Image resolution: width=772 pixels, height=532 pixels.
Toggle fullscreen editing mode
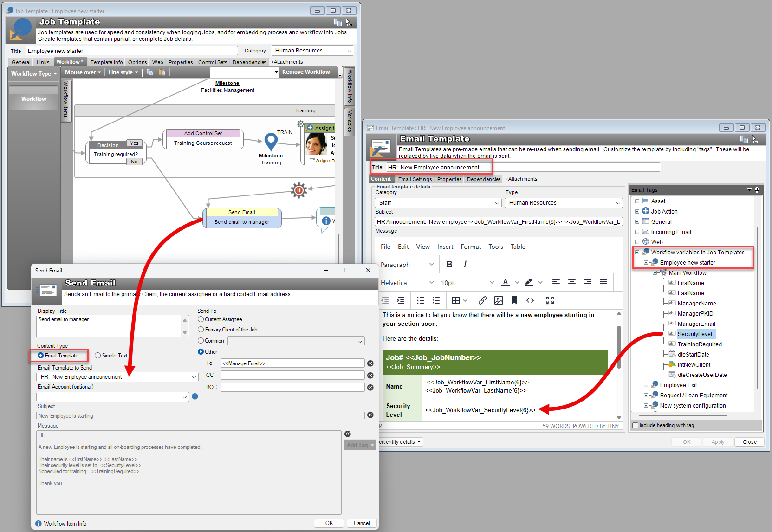(550, 300)
